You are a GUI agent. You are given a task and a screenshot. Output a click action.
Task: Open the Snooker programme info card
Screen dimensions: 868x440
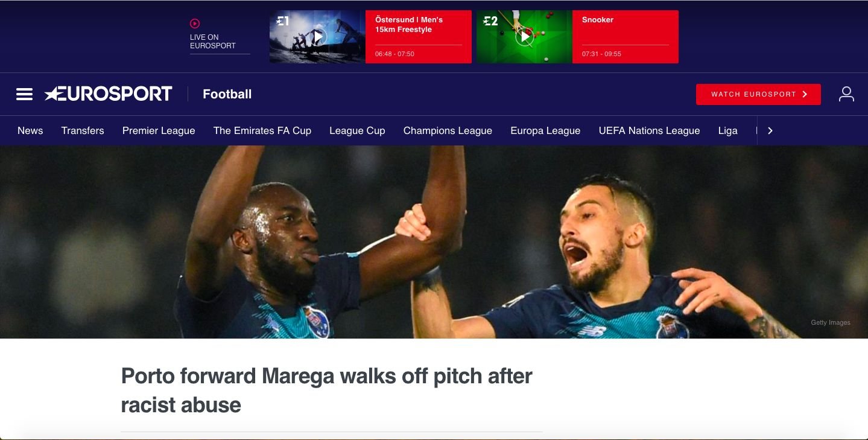coord(626,37)
